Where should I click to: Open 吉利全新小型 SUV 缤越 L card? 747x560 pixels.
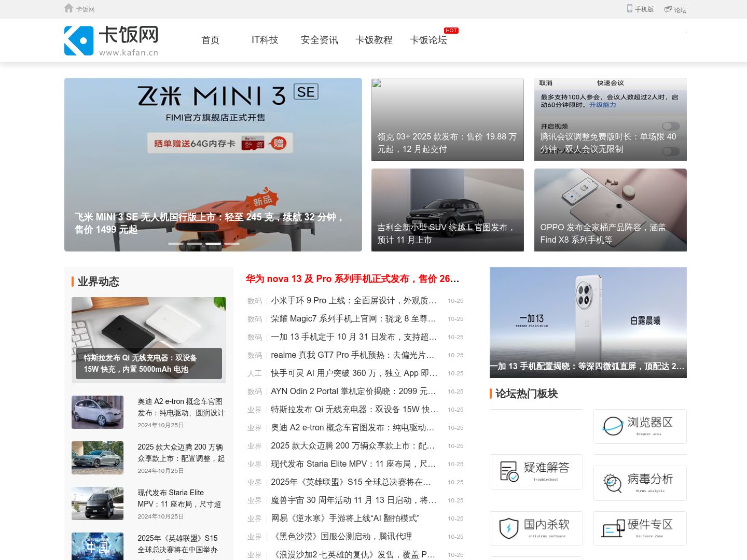tap(448, 210)
